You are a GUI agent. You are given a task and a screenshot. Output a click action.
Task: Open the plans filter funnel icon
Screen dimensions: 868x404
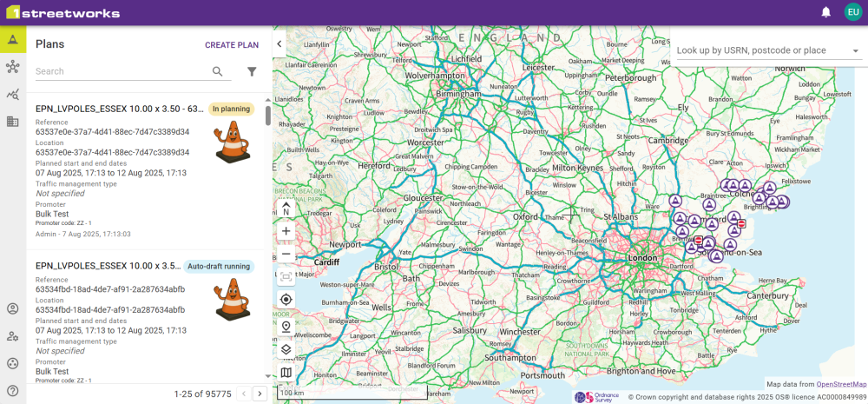pos(252,71)
